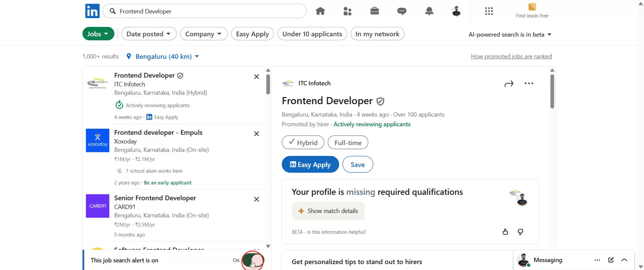Click the ITC Infotech logo in job list

97,84
